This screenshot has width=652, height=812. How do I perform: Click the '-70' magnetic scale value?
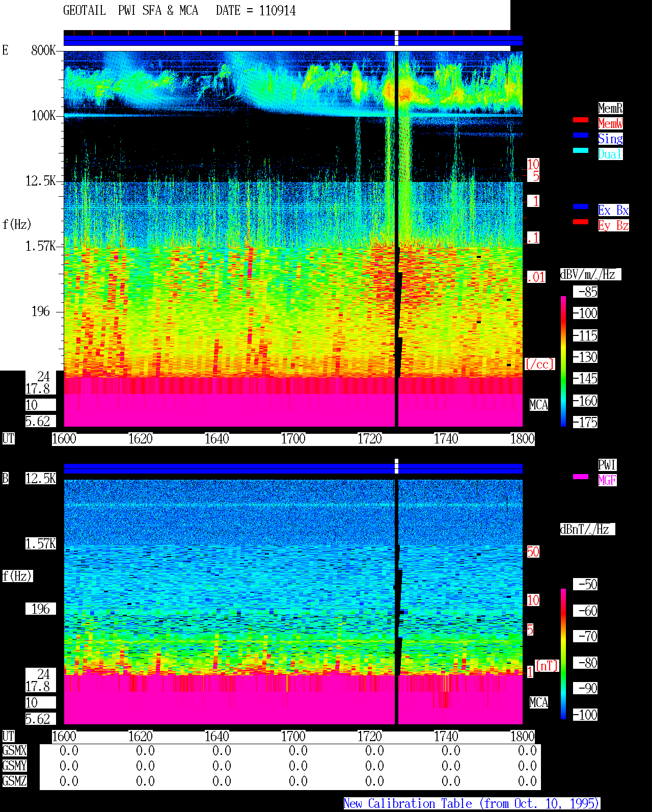(586, 636)
